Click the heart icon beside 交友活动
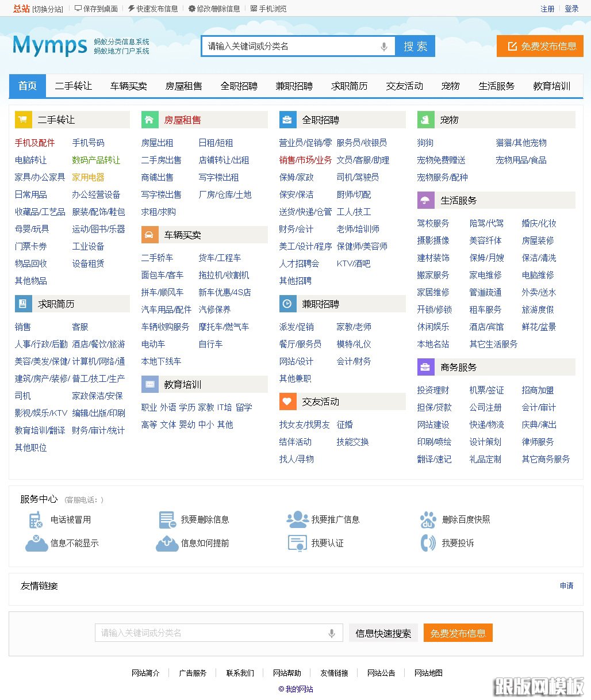591x700 pixels. [287, 401]
